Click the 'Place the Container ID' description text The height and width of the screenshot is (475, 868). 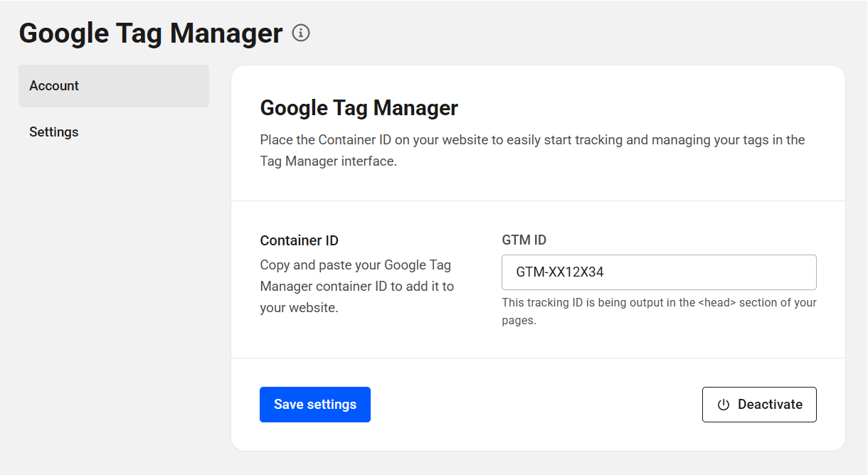(532, 151)
